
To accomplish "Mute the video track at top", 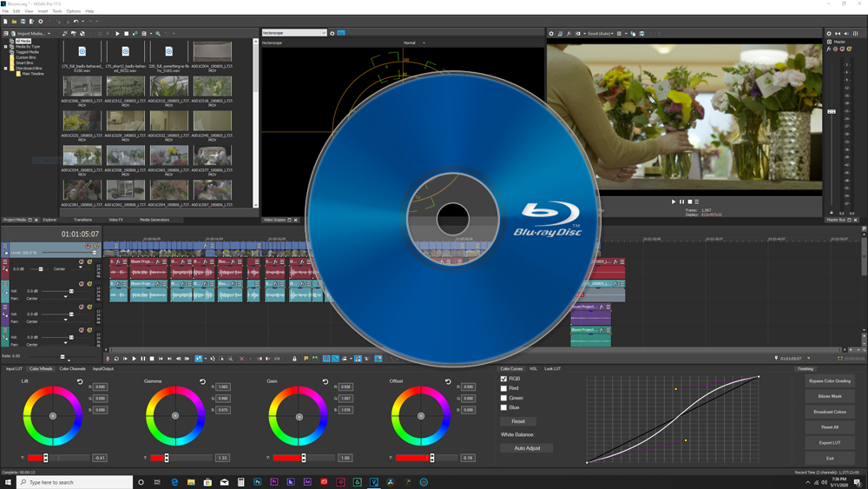I will (88, 246).
